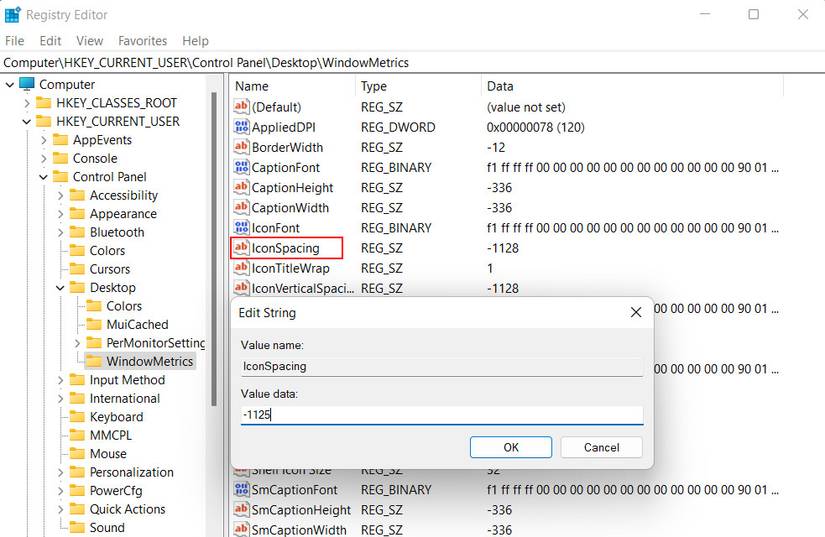Click the CaptionHeight string value icon
This screenshot has height=537, width=825.
coord(242,187)
